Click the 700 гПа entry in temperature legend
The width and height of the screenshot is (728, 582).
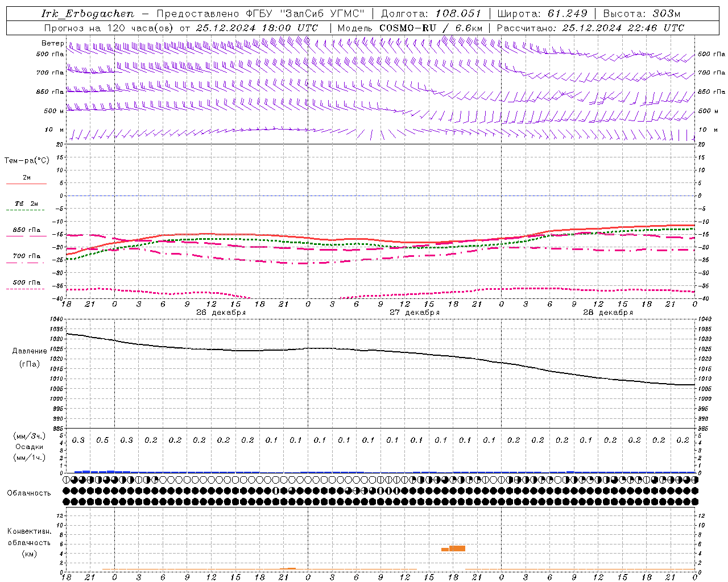[26, 256]
